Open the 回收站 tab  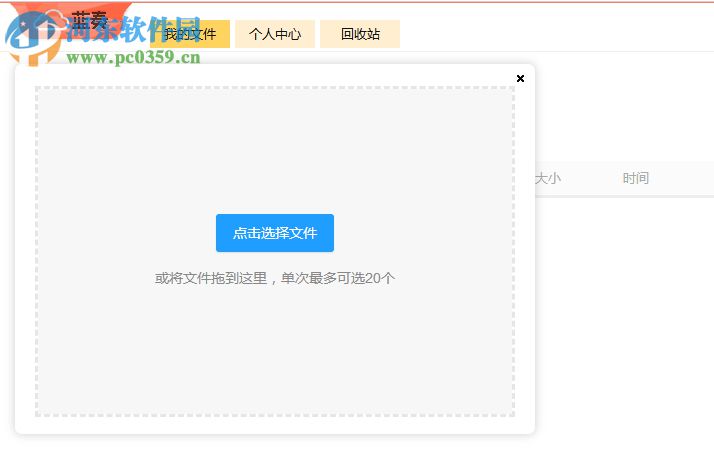(x=360, y=34)
